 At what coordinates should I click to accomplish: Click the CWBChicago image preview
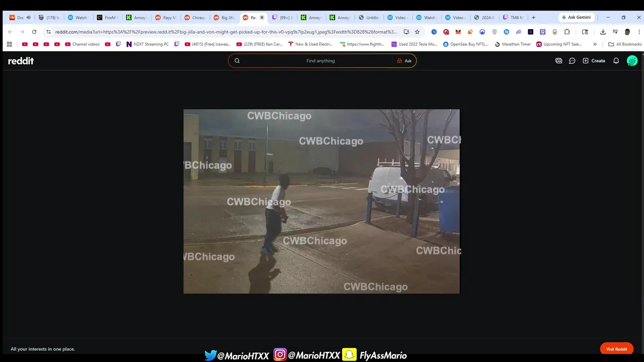click(321, 201)
